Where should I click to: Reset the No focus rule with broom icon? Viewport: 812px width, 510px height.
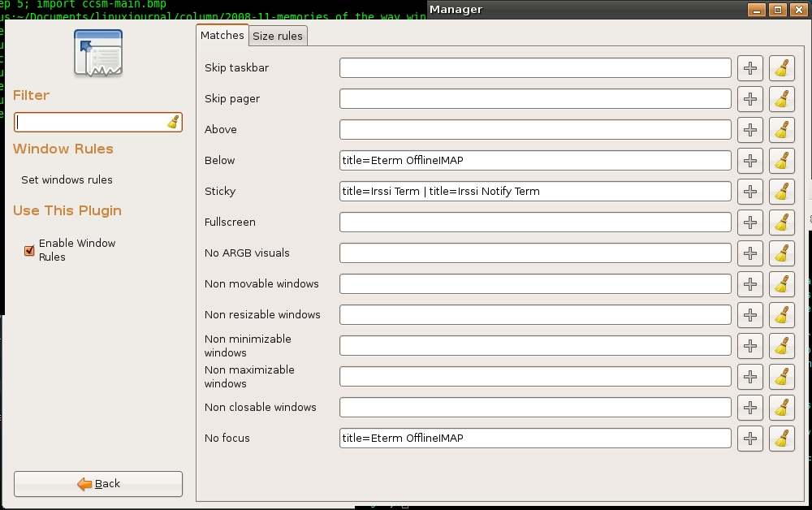click(781, 439)
